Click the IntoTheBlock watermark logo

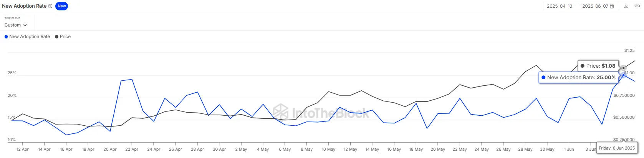coord(281,112)
